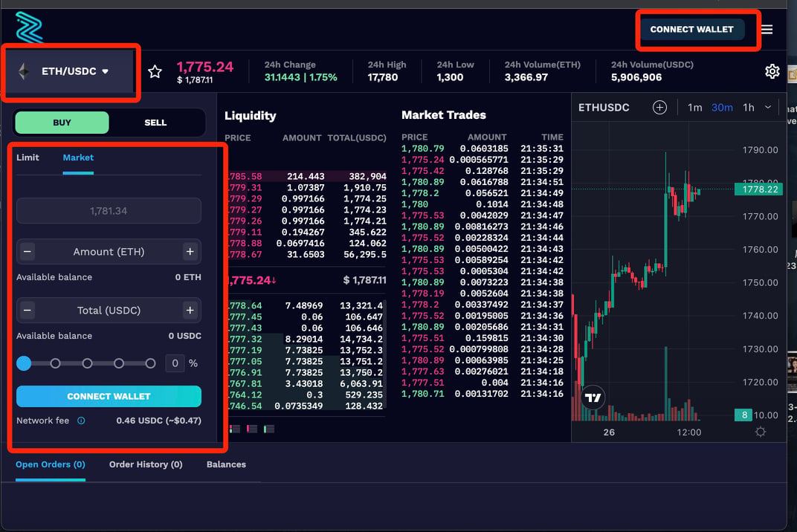Click the TradingView logo on chart
This screenshot has width=797, height=532.
point(593,398)
